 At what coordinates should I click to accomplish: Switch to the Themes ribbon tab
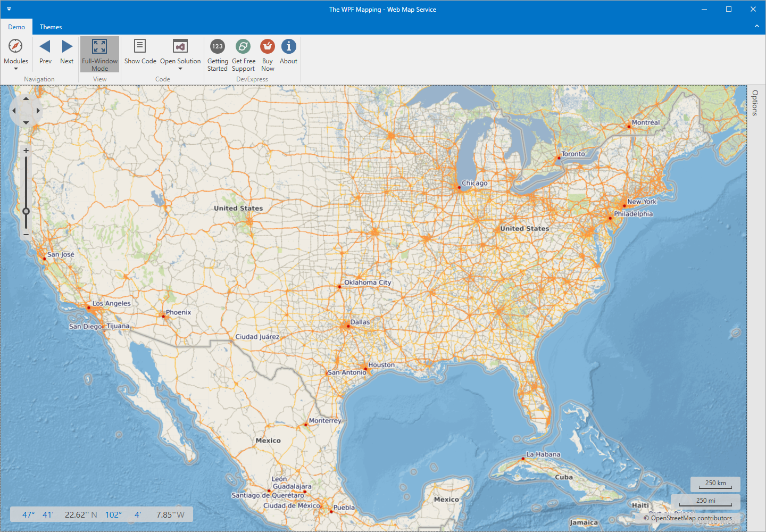tap(51, 27)
